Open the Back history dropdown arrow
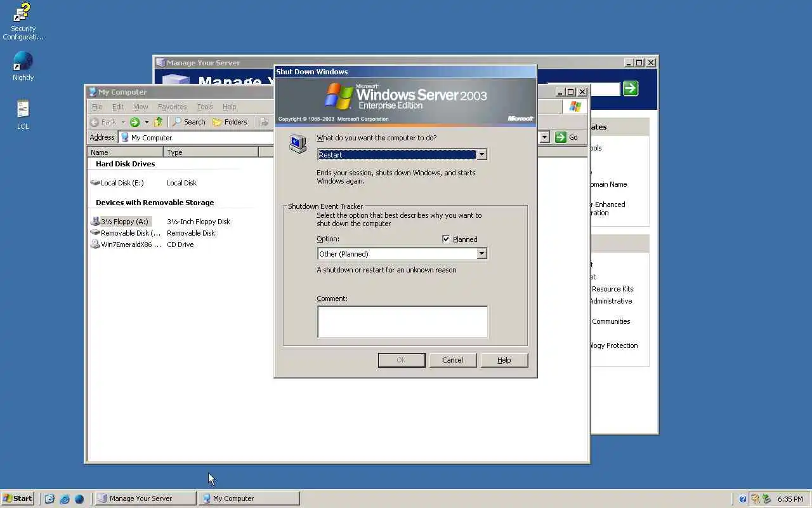The image size is (812, 508). click(122, 122)
